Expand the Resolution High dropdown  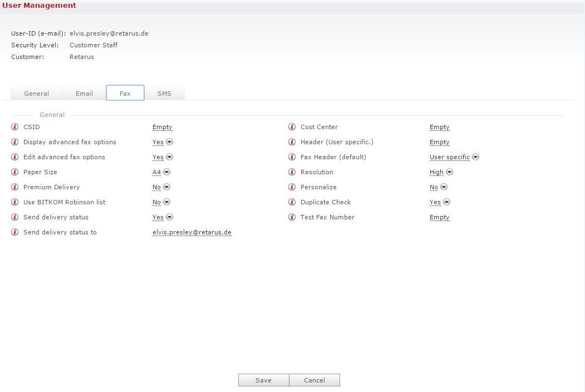tap(449, 172)
